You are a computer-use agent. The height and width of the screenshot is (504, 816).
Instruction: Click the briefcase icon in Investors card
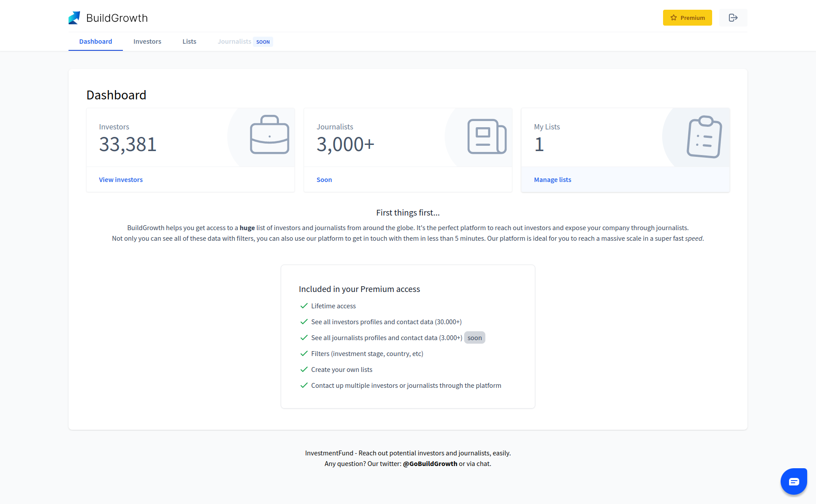(x=270, y=134)
